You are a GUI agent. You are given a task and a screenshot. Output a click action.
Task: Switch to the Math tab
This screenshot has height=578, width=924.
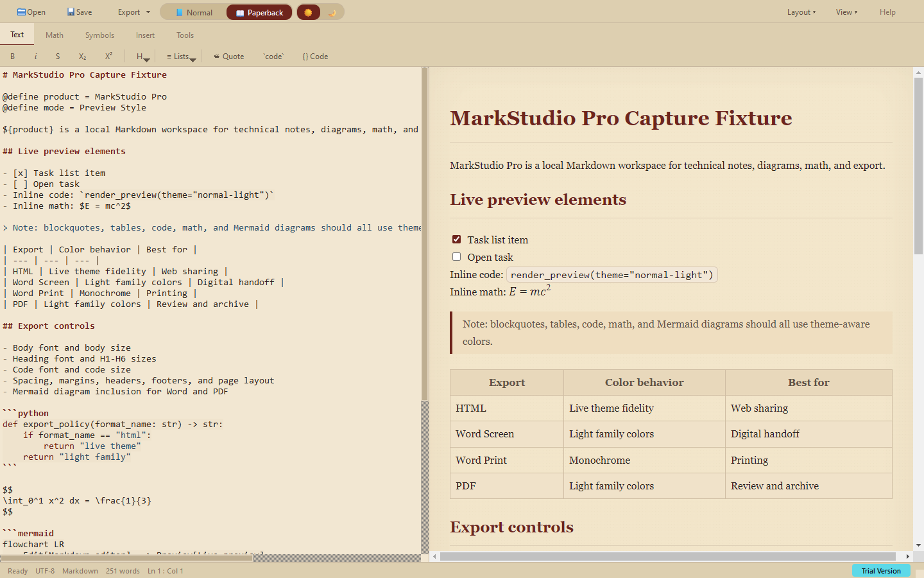[55, 35]
